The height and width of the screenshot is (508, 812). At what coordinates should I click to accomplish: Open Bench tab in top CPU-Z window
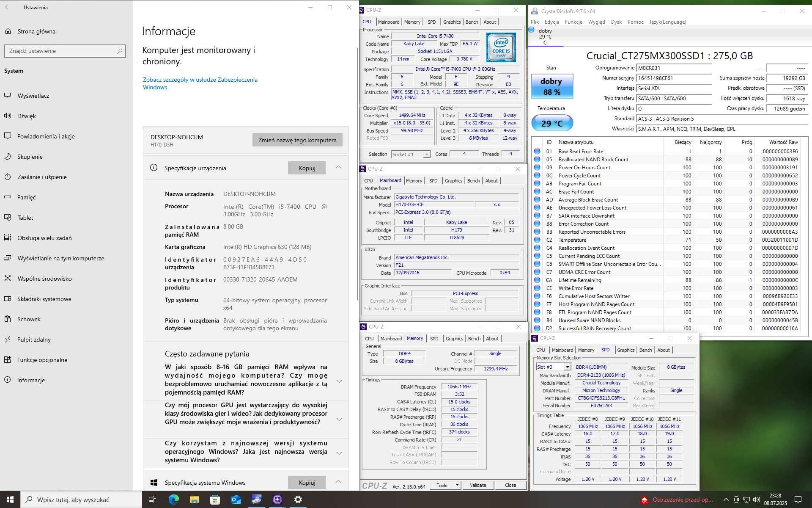[x=472, y=22]
